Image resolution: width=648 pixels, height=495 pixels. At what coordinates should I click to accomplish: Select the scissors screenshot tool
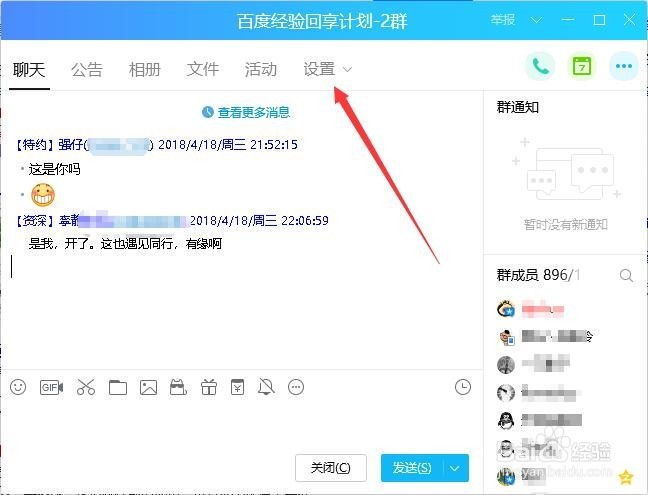(x=86, y=387)
